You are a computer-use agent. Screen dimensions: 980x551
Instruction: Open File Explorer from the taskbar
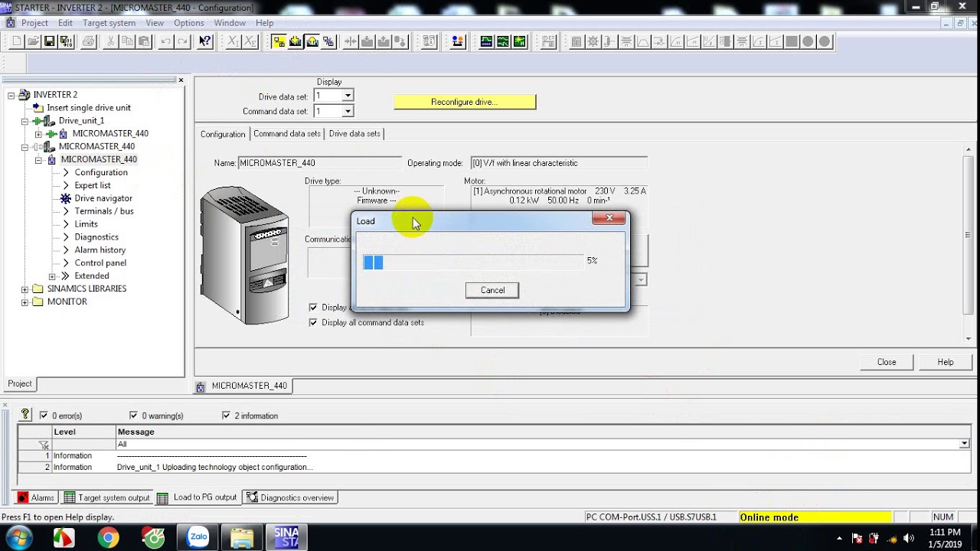(x=242, y=537)
